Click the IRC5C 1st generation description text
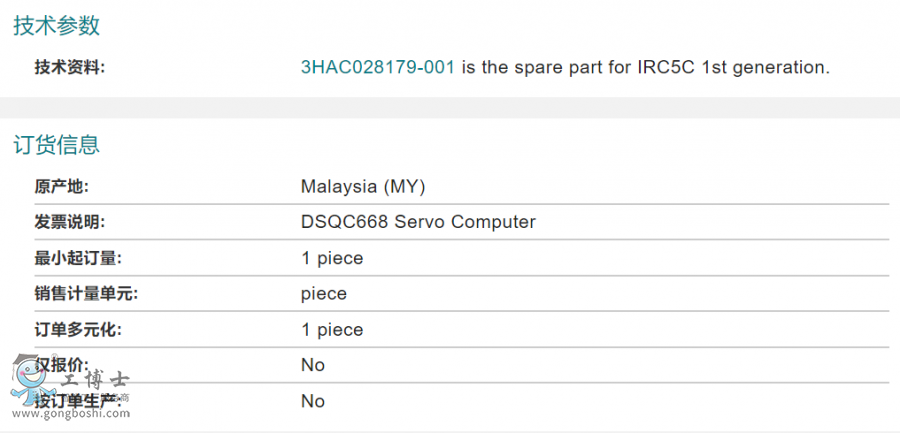900x433 pixels. pos(734,67)
